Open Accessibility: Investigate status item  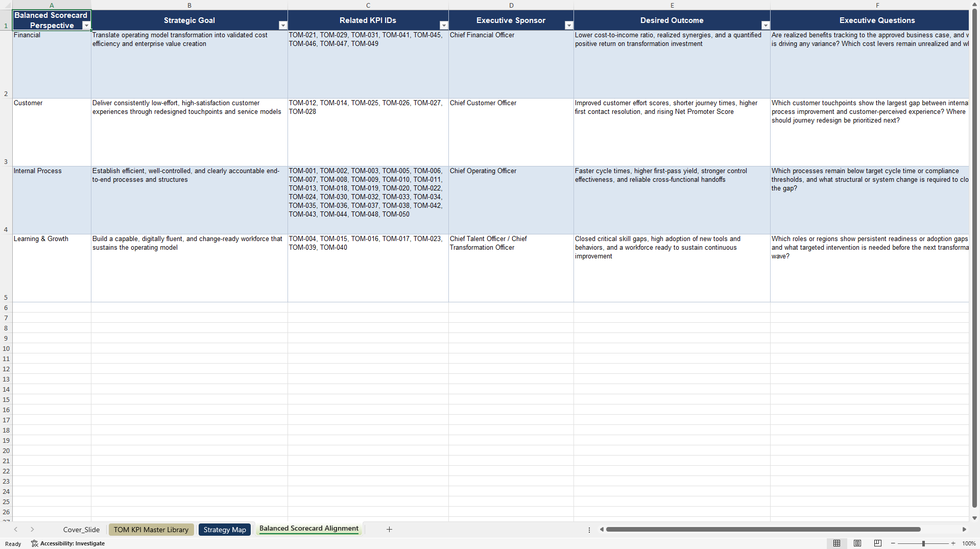click(68, 543)
